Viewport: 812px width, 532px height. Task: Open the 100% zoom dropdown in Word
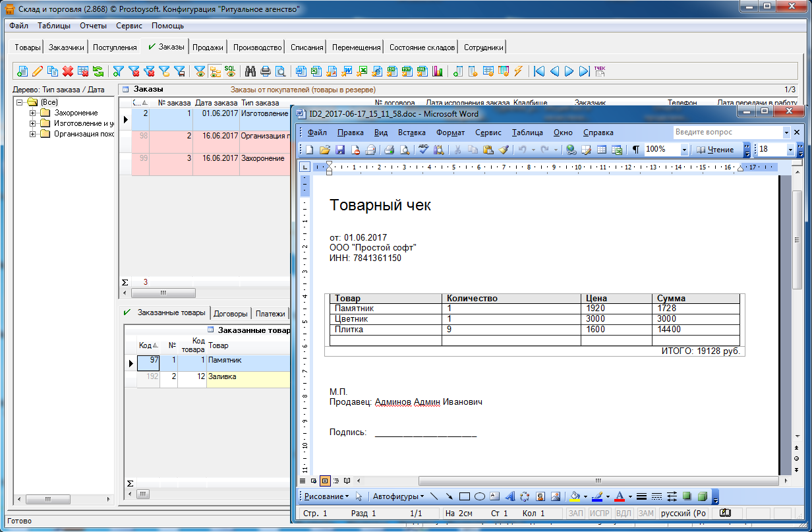(x=684, y=150)
